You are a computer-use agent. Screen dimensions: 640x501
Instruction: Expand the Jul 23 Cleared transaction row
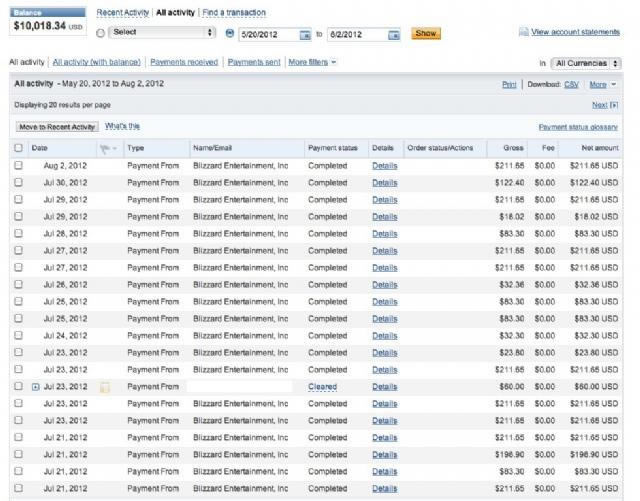pos(36,386)
